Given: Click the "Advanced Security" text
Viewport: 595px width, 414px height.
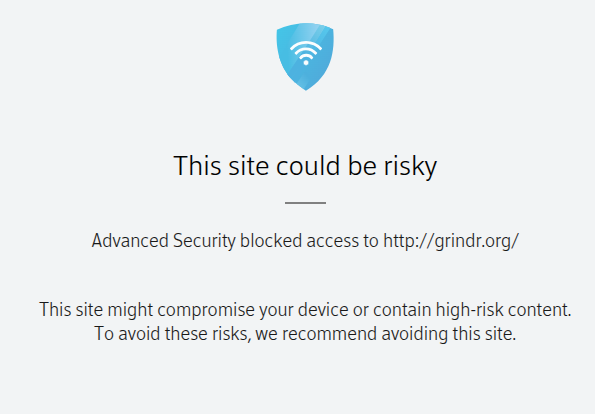Looking at the screenshot, I should coord(164,241).
